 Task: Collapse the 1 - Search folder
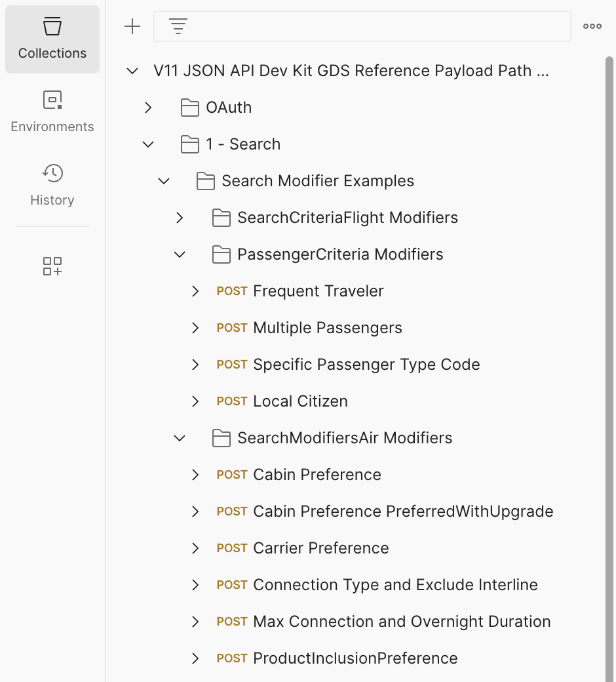(148, 144)
